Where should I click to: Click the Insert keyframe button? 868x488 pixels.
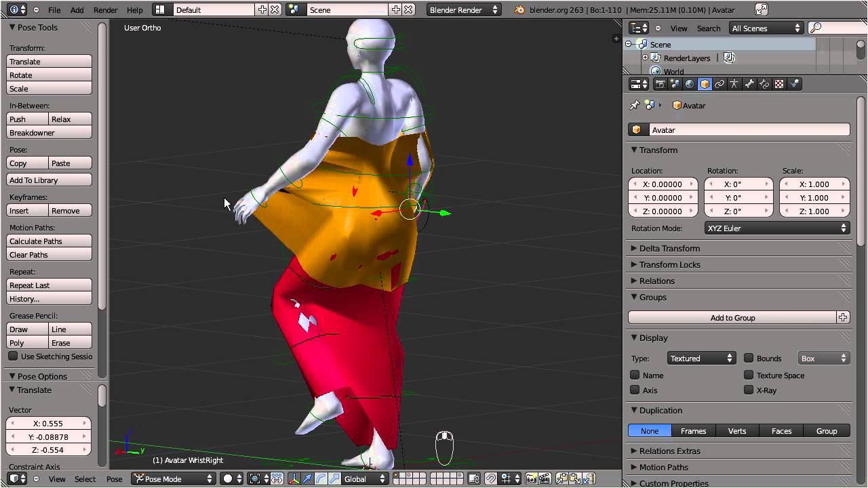(x=27, y=211)
